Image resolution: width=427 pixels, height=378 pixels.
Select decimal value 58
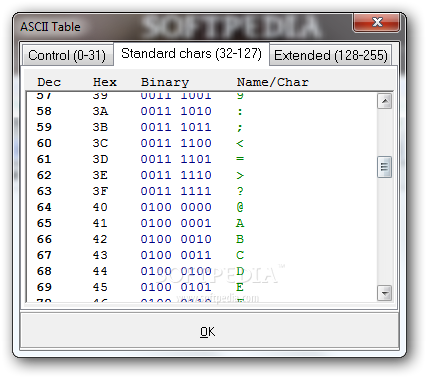coord(44,111)
